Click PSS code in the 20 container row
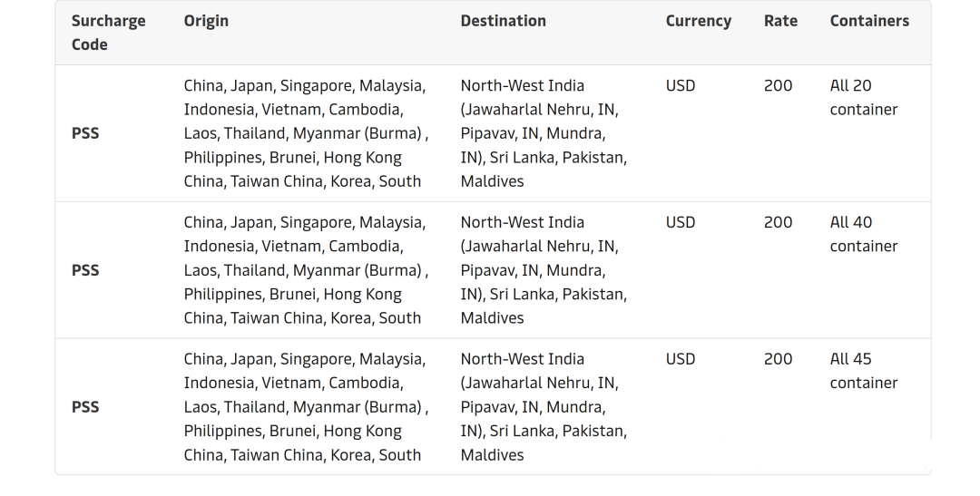 tap(85, 133)
